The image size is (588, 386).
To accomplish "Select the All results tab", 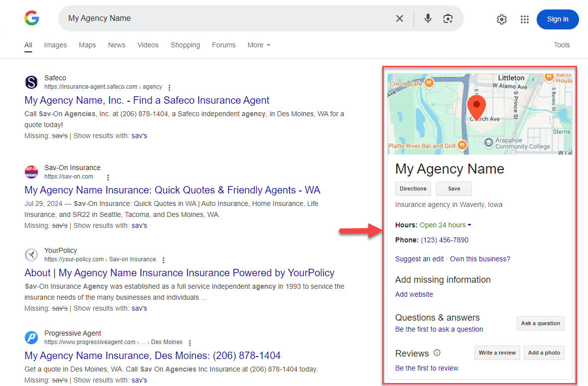I will click(28, 45).
